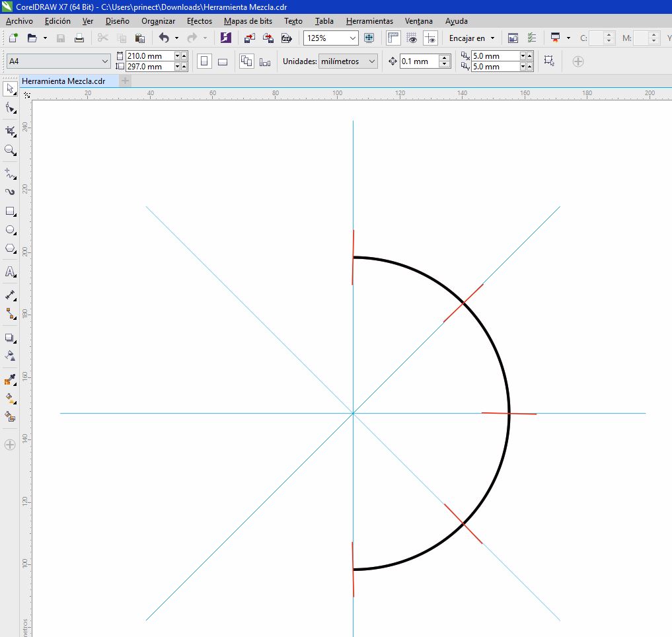Viewport: 672px width, 637px height.
Task: Toggle show rulers
Action: [393, 38]
